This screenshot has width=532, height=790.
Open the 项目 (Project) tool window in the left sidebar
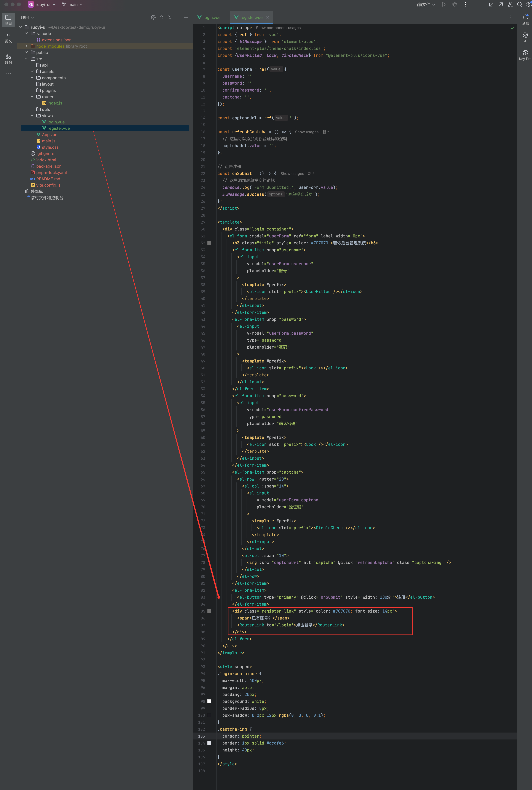point(8,20)
